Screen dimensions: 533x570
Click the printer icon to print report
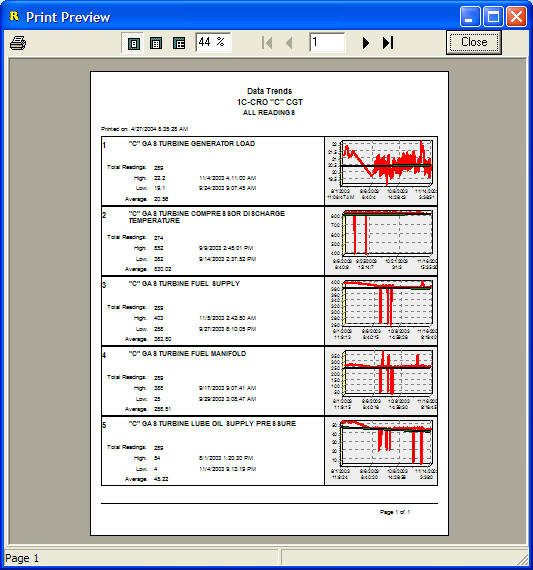[18, 43]
